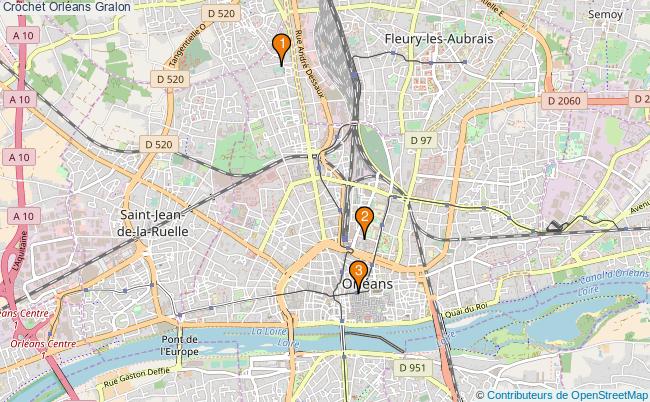The image size is (650, 402).
Task: Select the orange map marker numbered 2
Action: (364, 222)
